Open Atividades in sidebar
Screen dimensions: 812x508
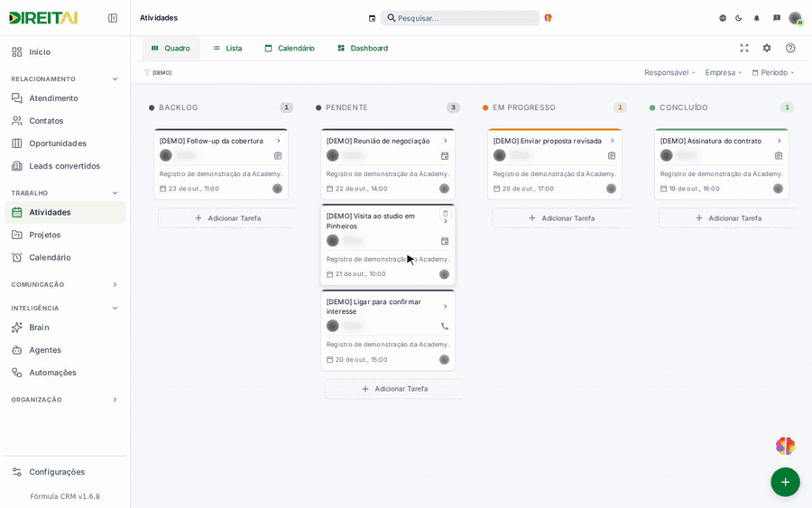click(65, 212)
